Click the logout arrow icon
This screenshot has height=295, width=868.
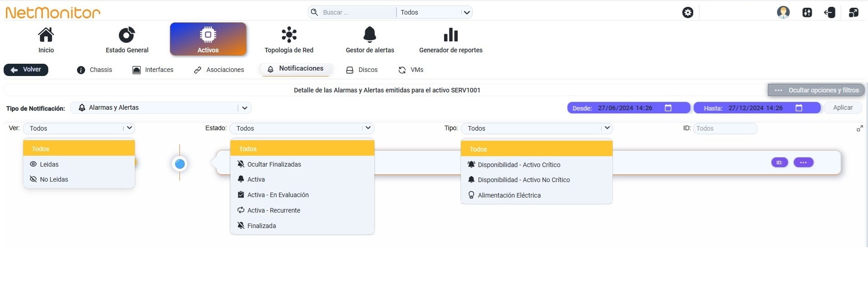830,12
